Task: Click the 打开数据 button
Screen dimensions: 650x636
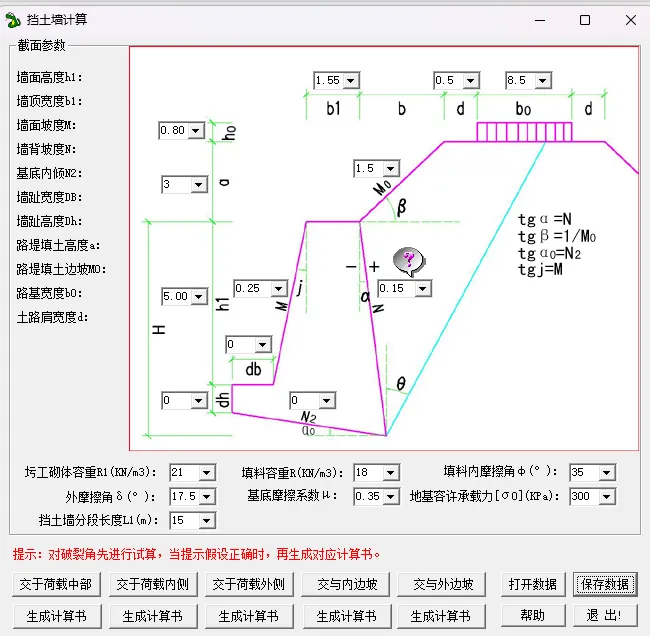Action: click(x=533, y=585)
